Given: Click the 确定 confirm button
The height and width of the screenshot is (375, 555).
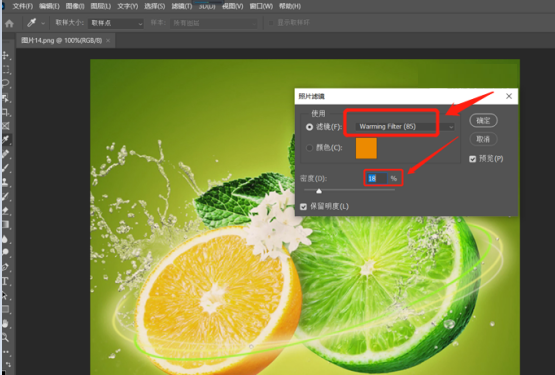Looking at the screenshot, I should [483, 120].
